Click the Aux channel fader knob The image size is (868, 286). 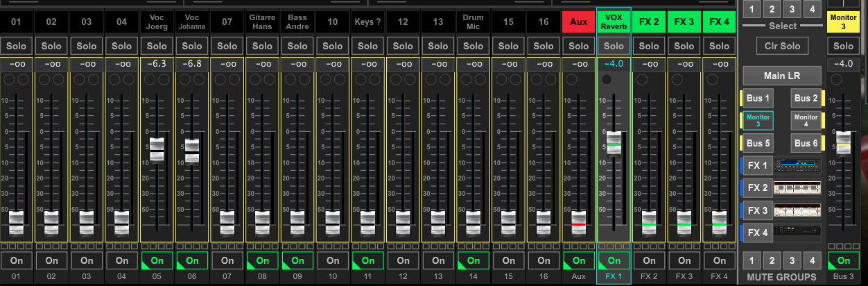pyautogui.click(x=578, y=223)
